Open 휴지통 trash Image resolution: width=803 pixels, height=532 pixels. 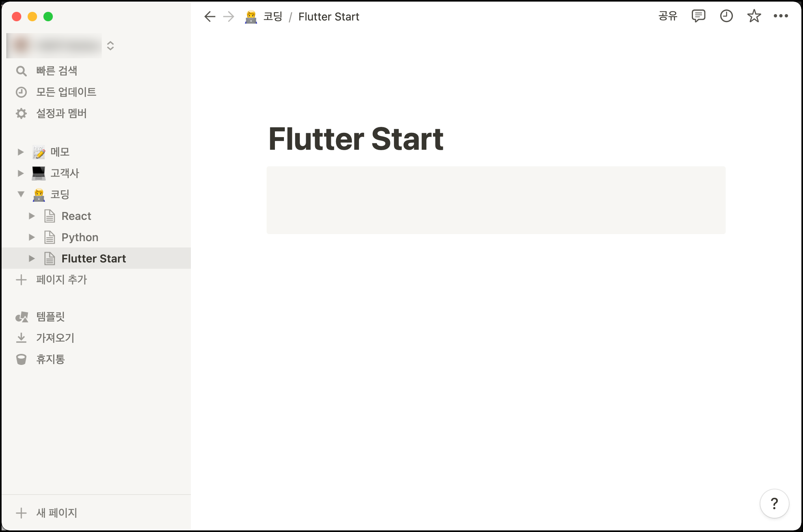tap(50, 359)
